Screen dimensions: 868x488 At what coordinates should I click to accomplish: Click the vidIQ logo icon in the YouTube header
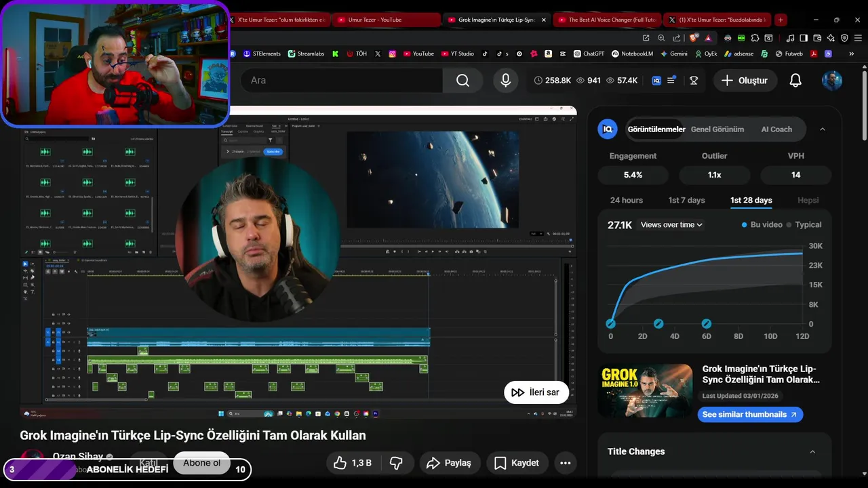click(x=656, y=80)
